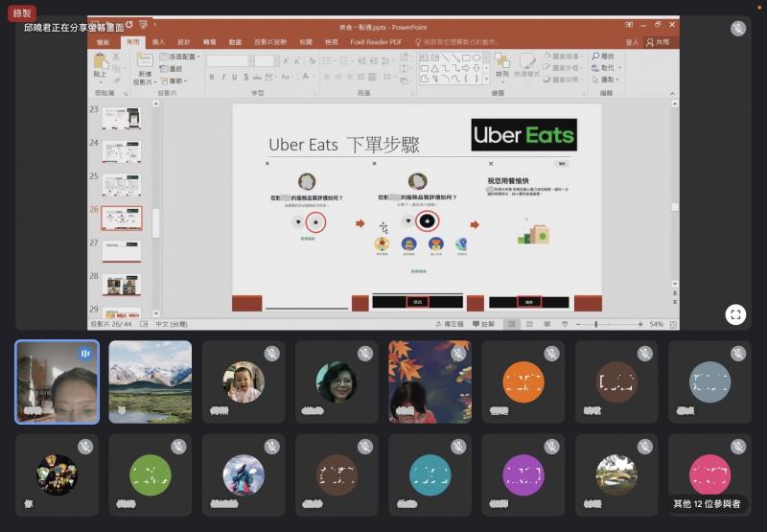Expand the Shape Outline (圖案外框) dropdown
The height and width of the screenshot is (532, 767).
pyautogui.click(x=563, y=67)
